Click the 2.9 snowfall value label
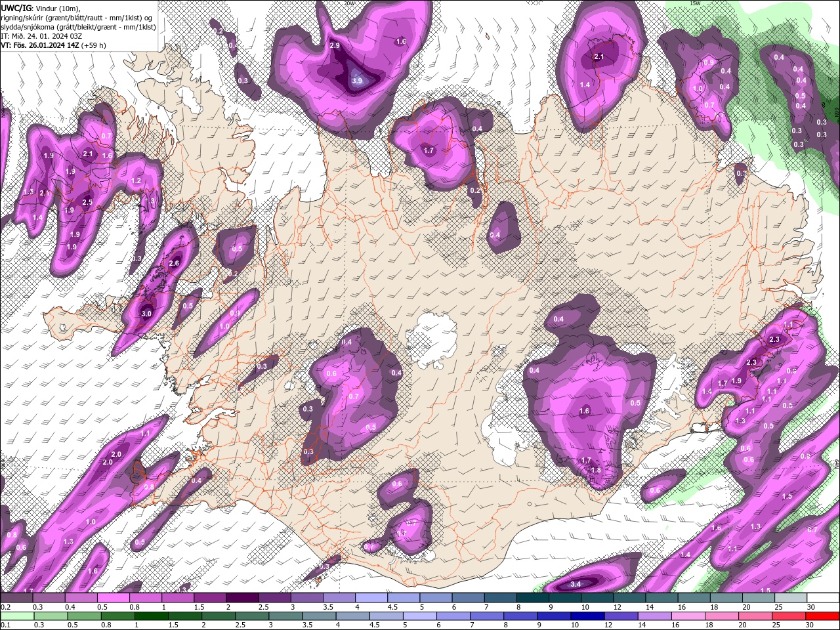Image resolution: width=840 pixels, height=630 pixels. pos(335,45)
